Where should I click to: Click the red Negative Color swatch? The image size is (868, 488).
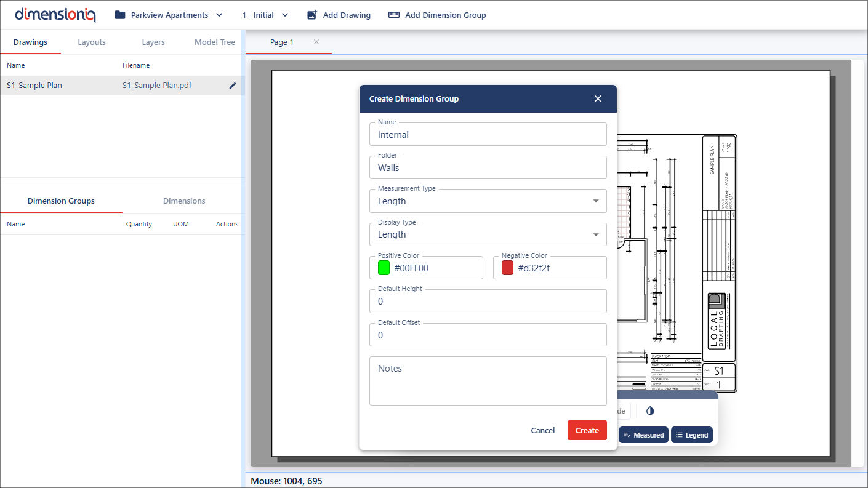(x=507, y=268)
